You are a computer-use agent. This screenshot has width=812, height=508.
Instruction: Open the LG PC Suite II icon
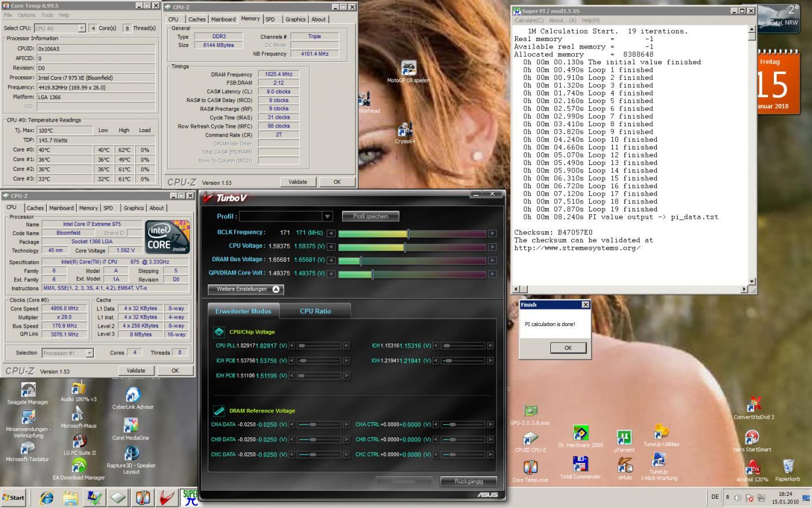click(79, 444)
